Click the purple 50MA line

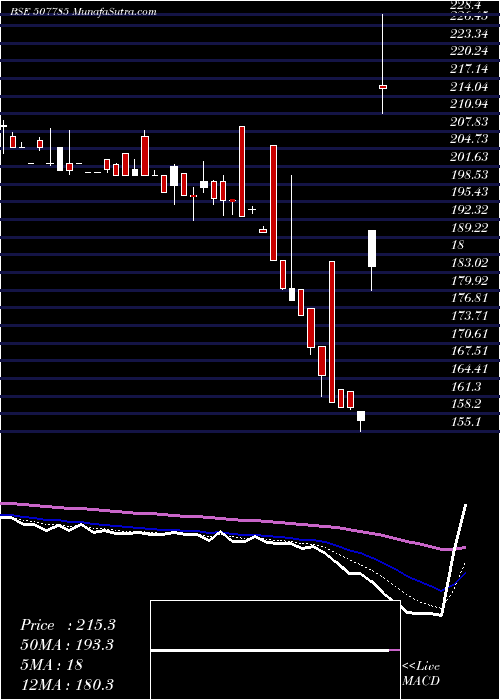(232, 520)
